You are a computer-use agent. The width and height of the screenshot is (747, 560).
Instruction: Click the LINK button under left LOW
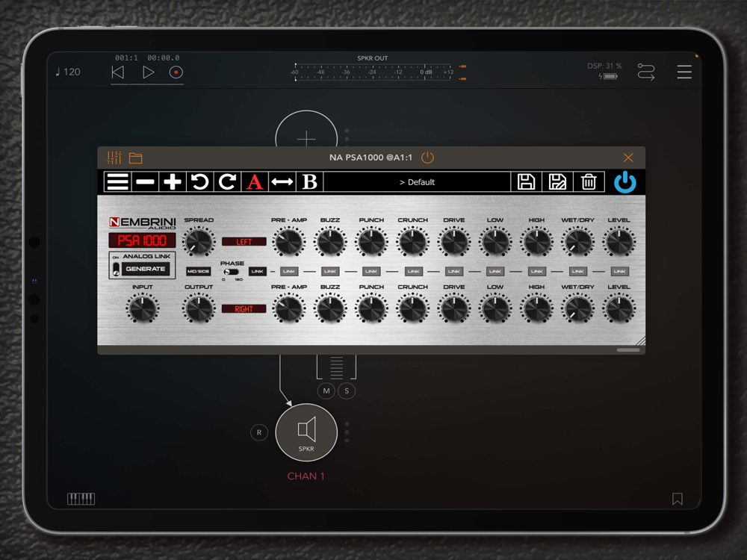(x=495, y=272)
